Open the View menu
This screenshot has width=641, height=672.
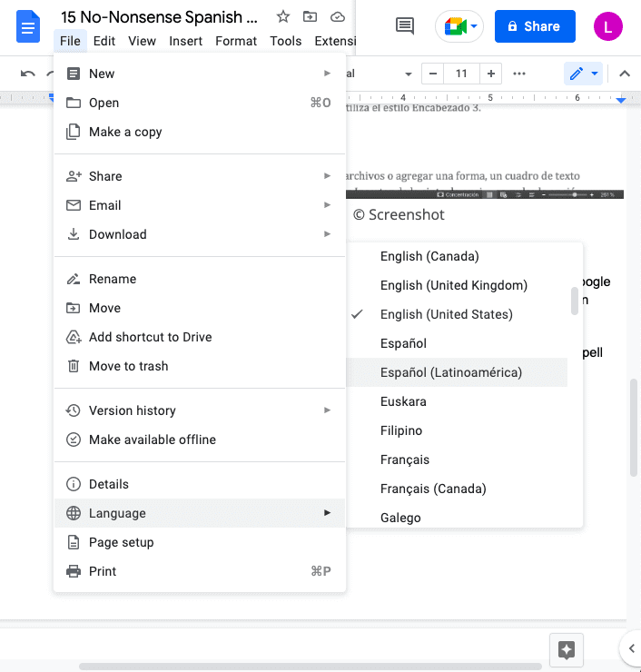point(142,41)
